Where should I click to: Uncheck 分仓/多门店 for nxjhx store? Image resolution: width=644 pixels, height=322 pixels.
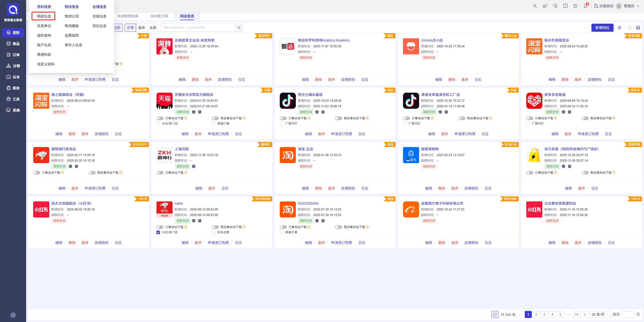(x=158, y=232)
